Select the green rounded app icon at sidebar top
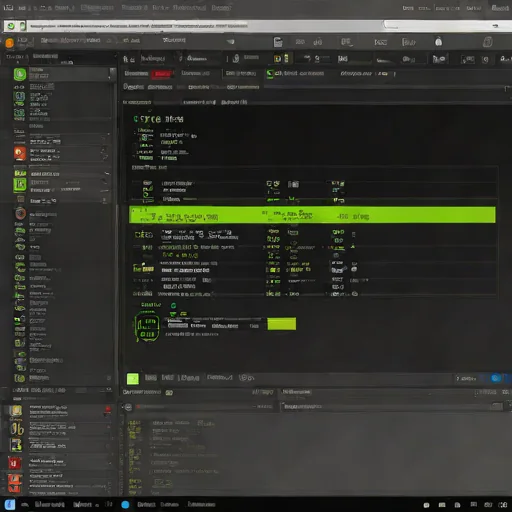 click(x=20, y=74)
